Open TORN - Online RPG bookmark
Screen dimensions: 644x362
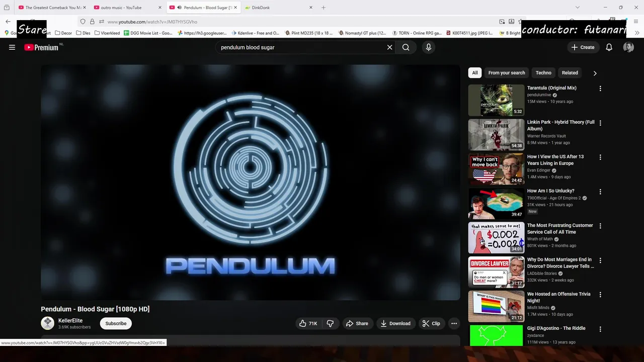point(417,33)
